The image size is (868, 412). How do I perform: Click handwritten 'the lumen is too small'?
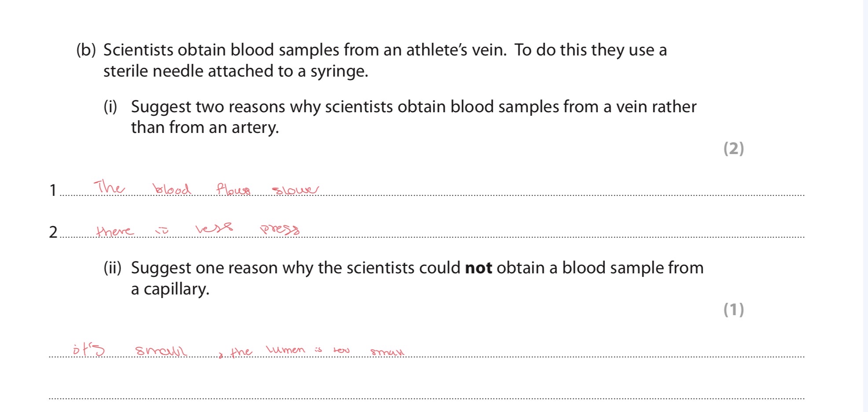(x=317, y=351)
